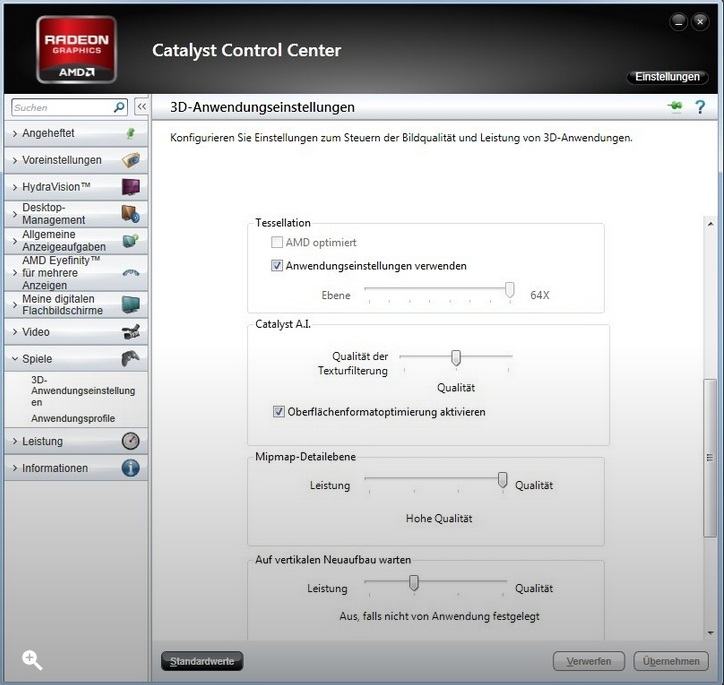Click the Video camera icon
The height and width of the screenshot is (685, 724).
tap(131, 332)
